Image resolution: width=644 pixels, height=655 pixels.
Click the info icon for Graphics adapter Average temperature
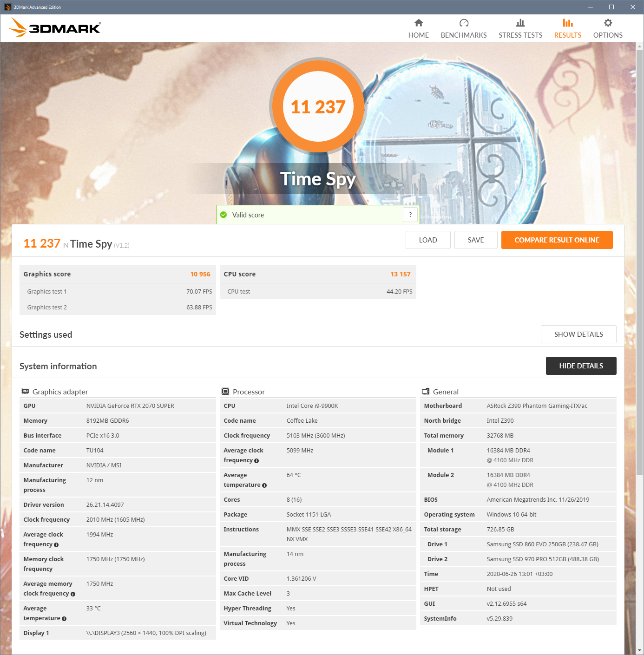64,619
